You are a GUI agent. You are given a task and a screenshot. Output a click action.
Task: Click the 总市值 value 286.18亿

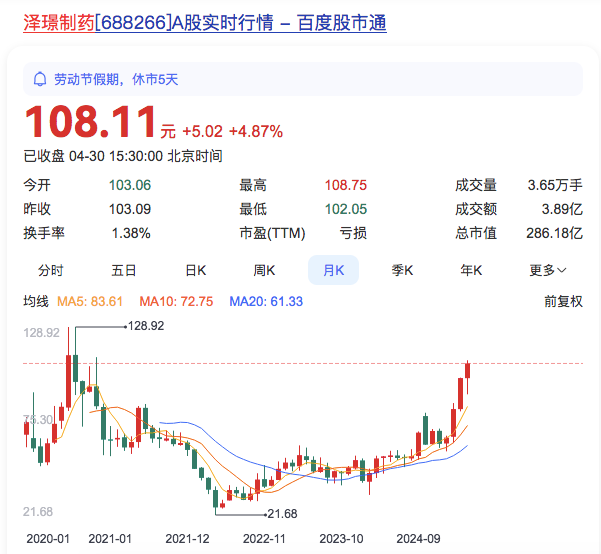click(555, 233)
